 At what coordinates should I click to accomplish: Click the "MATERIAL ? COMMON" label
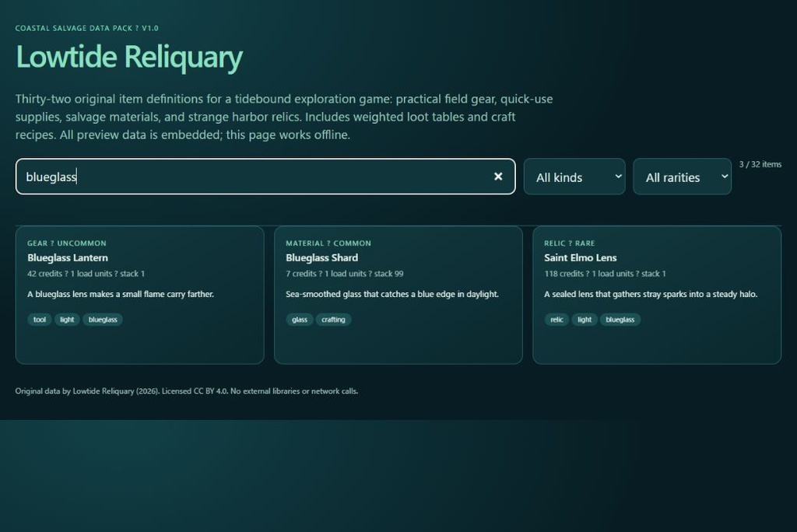coord(328,243)
